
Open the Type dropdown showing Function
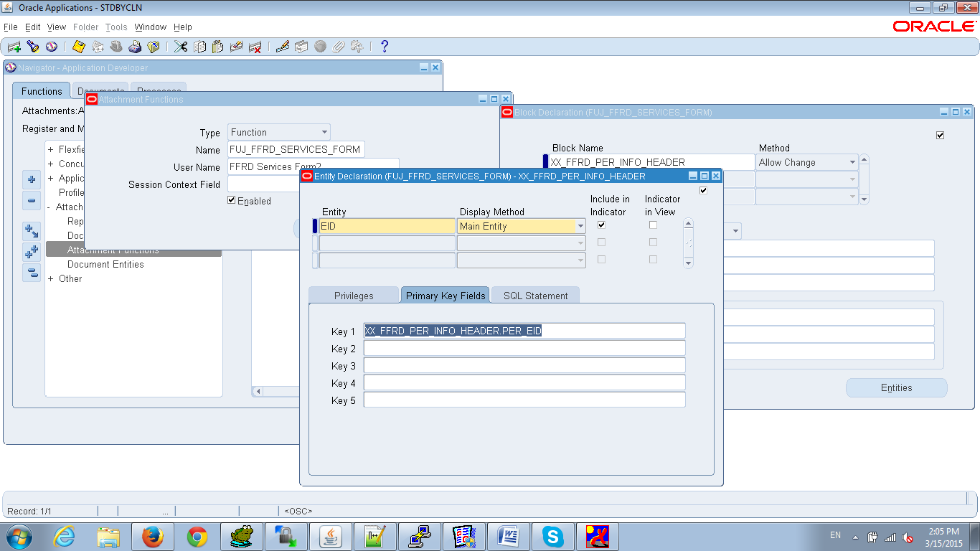click(x=325, y=133)
